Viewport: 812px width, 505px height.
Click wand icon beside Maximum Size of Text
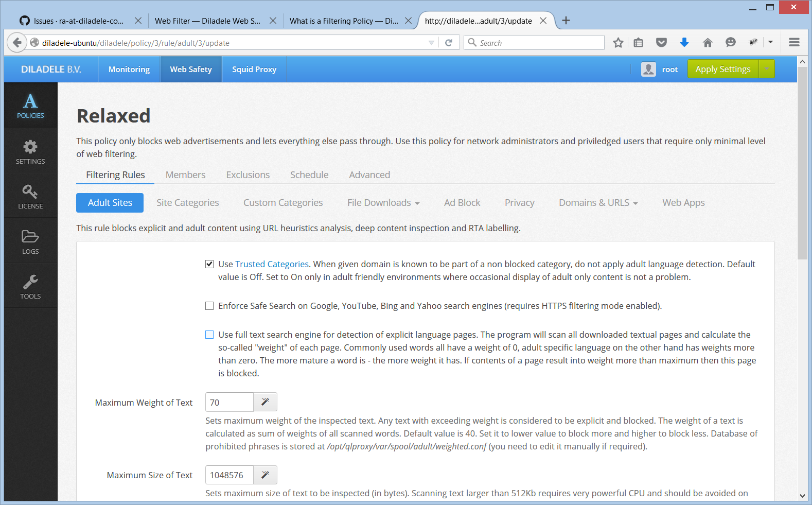(x=266, y=475)
